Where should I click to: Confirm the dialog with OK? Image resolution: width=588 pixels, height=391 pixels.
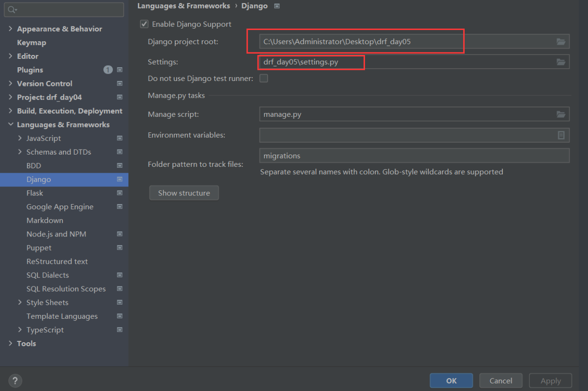tap(451, 381)
